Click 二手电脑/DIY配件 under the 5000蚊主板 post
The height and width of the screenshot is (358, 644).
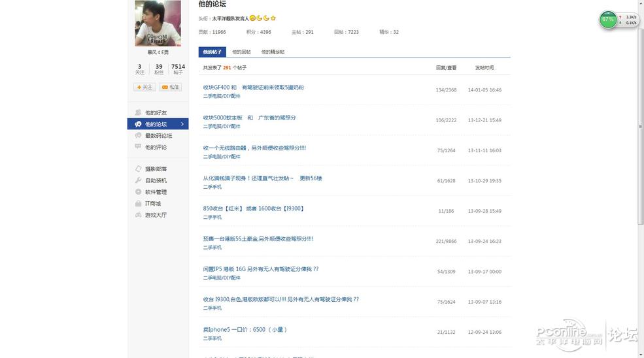tap(222, 127)
